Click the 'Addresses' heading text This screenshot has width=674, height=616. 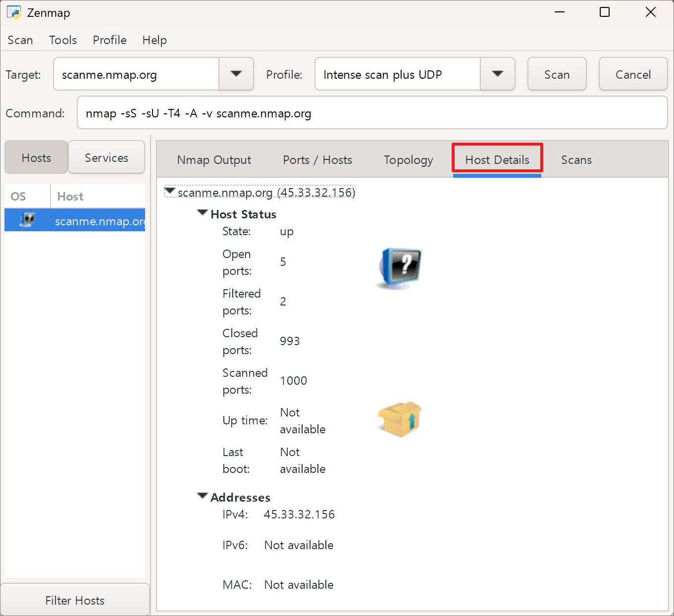(x=240, y=498)
